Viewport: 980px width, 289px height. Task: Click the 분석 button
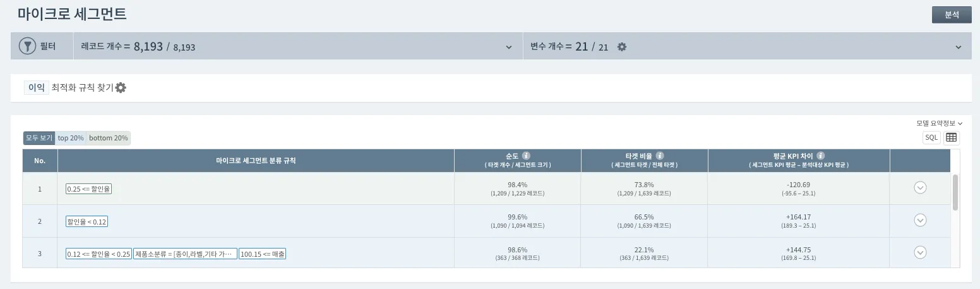tap(952, 15)
